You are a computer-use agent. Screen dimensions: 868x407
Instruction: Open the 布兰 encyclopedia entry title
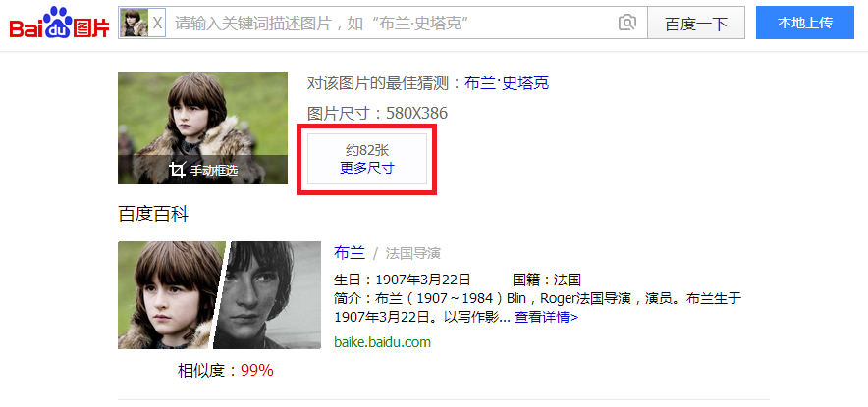[350, 253]
